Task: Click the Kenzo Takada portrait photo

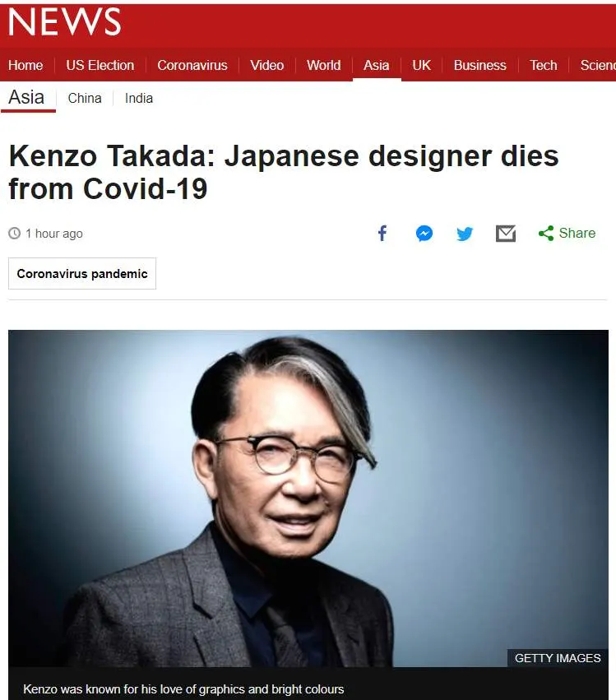Action: pos(308,498)
